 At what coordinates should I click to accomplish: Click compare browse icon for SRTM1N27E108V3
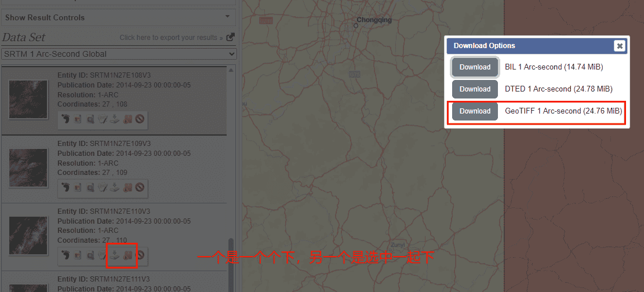(x=90, y=120)
